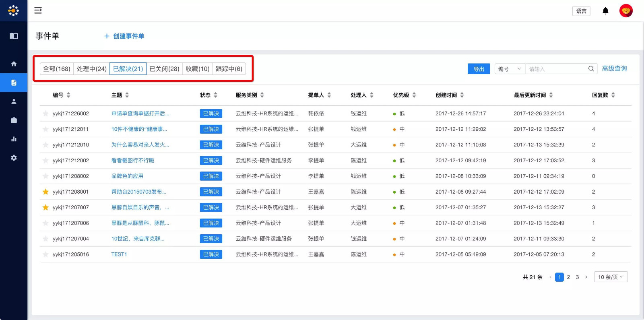Open the settings gear in sidebar
The height and width of the screenshot is (320, 644).
[x=14, y=158]
